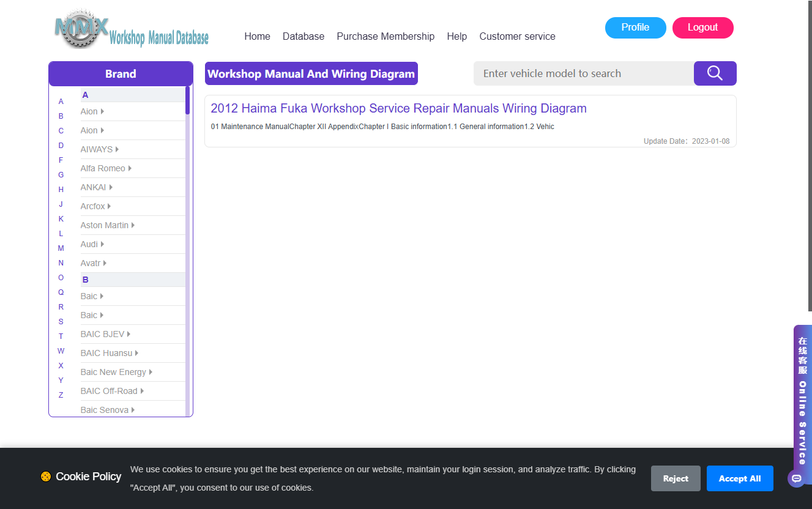Click the NMX Workshop Manual Database logo
This screenshot has width=812, height=509.
coord(132,29)
